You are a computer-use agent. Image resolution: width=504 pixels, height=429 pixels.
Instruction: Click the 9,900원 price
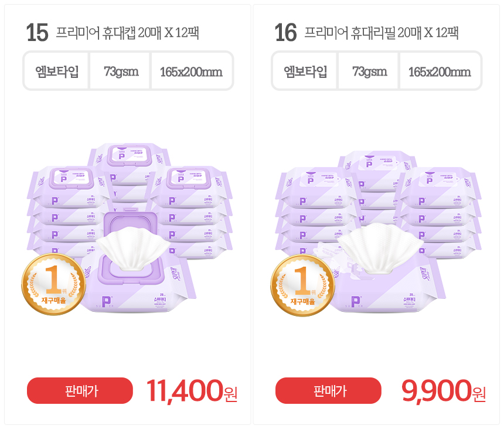click(444, 391)
